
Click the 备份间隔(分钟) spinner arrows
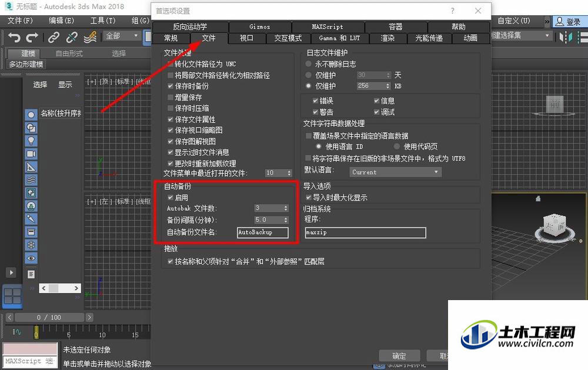click(286, 220)
